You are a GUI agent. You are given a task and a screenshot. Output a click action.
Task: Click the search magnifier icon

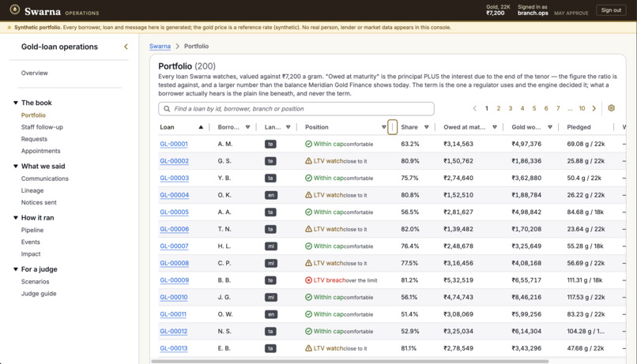pos(167,109)
